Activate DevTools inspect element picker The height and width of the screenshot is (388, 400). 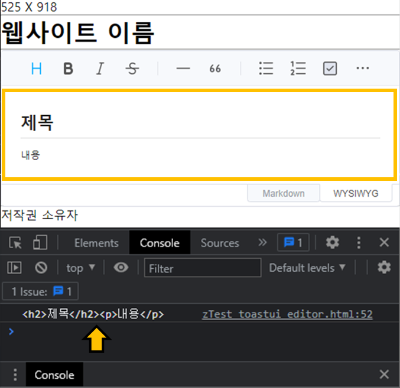15,243
